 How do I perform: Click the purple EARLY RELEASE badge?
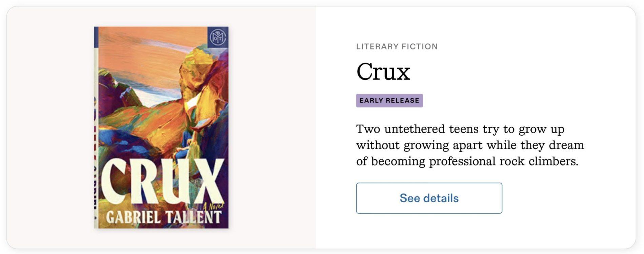click(x=389, y=100)
